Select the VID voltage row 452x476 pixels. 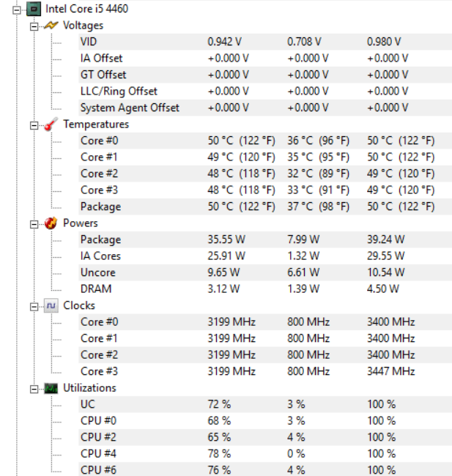(x=88, y=42)
